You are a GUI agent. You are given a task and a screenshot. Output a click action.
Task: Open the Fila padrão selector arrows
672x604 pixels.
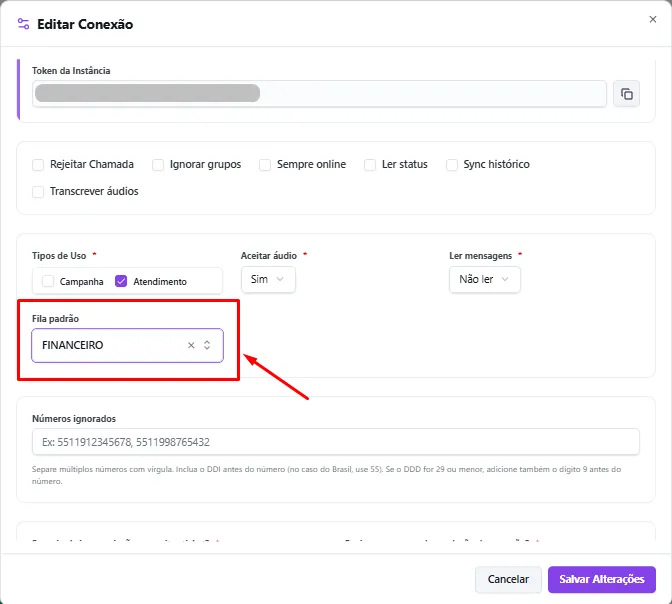click(x=207, y=345)
